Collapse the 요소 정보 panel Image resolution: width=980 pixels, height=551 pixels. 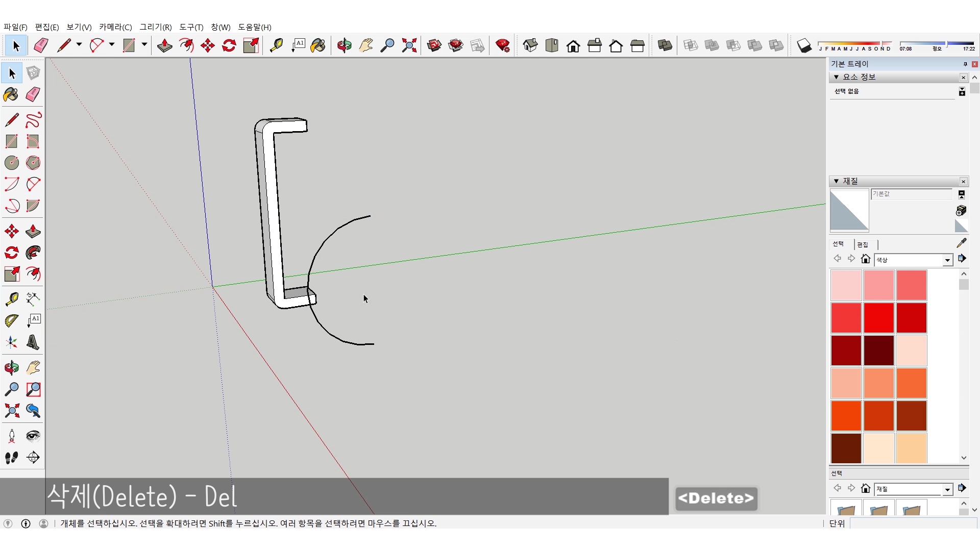tap(836, 77)
